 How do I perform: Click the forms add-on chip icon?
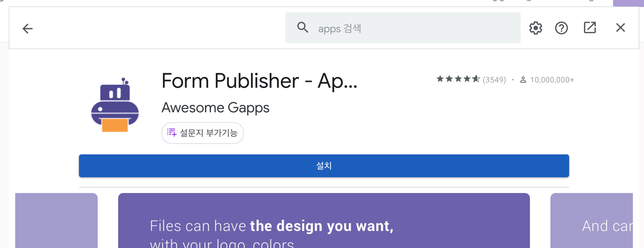point(172,132)
